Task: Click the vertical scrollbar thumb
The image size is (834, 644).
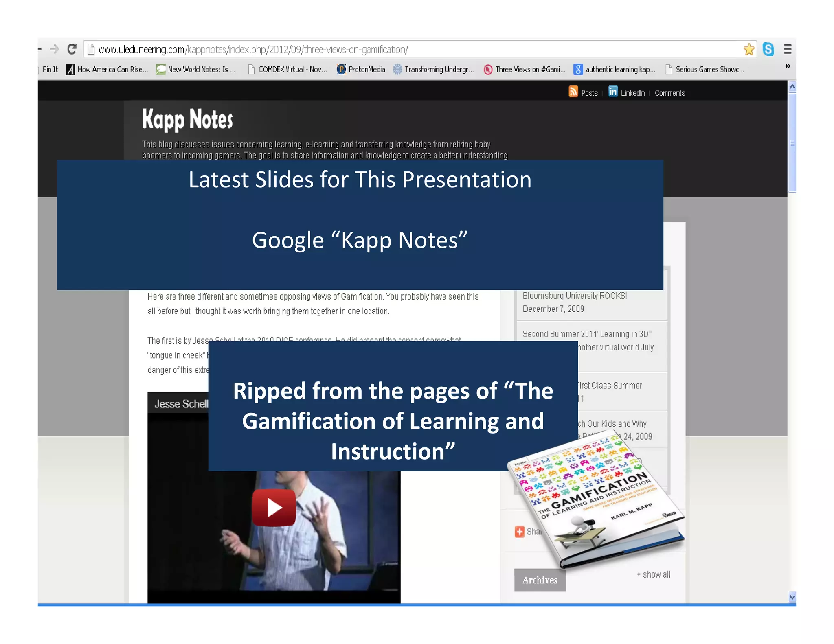Action: pyautogui.click(x=792, y=142)
